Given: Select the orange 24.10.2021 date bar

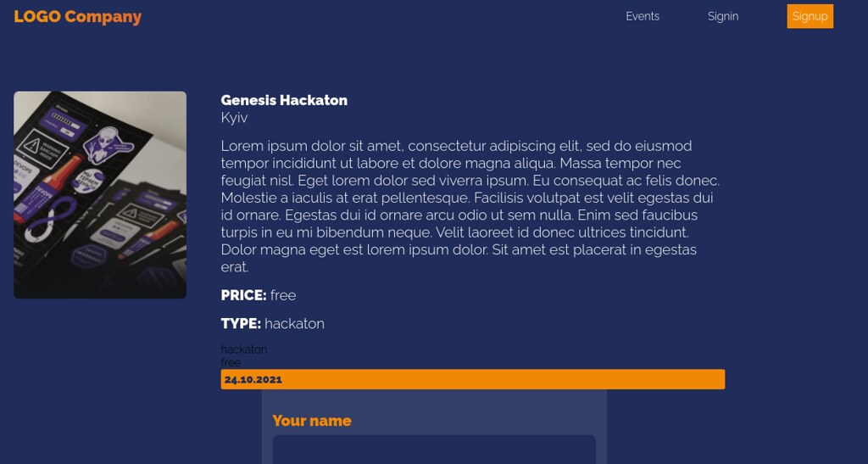Looking at the screenshot, I should coord(473,379).
